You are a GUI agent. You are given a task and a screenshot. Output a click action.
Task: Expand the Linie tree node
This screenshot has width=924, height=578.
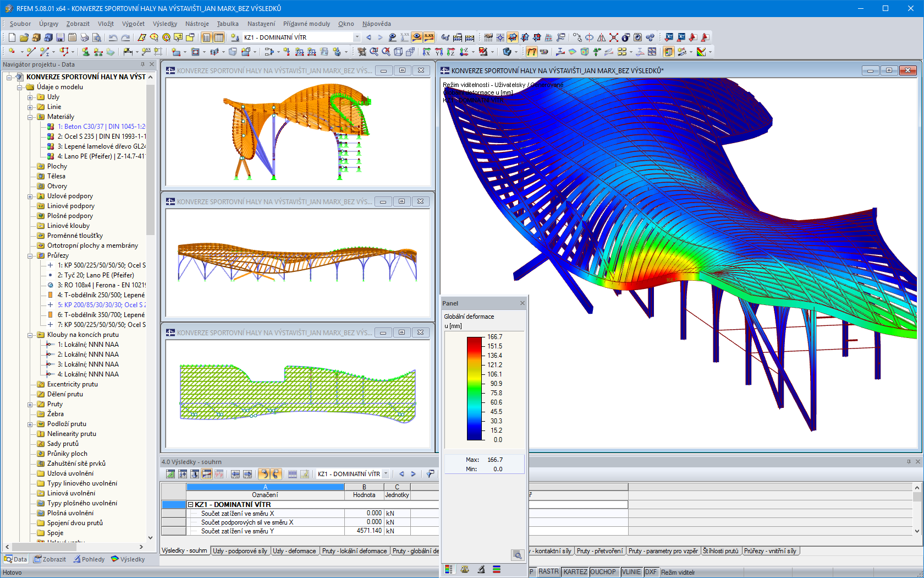point(31,107)
